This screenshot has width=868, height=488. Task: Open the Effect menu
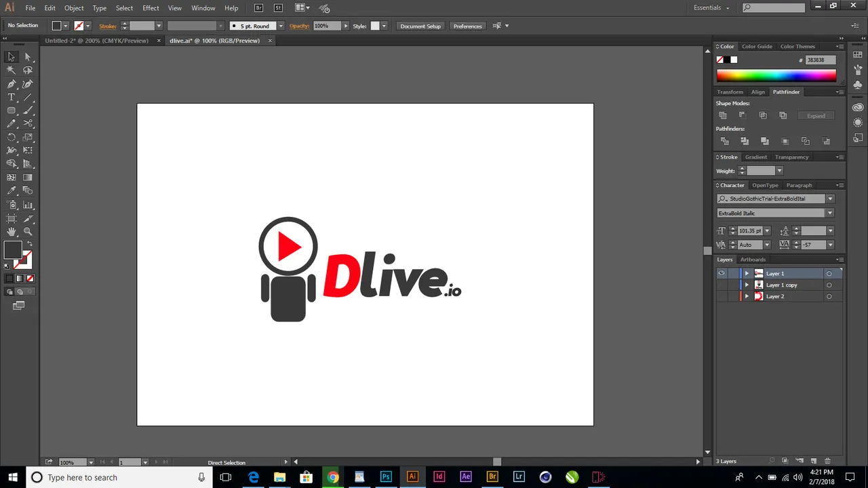(x=151, y=7)
